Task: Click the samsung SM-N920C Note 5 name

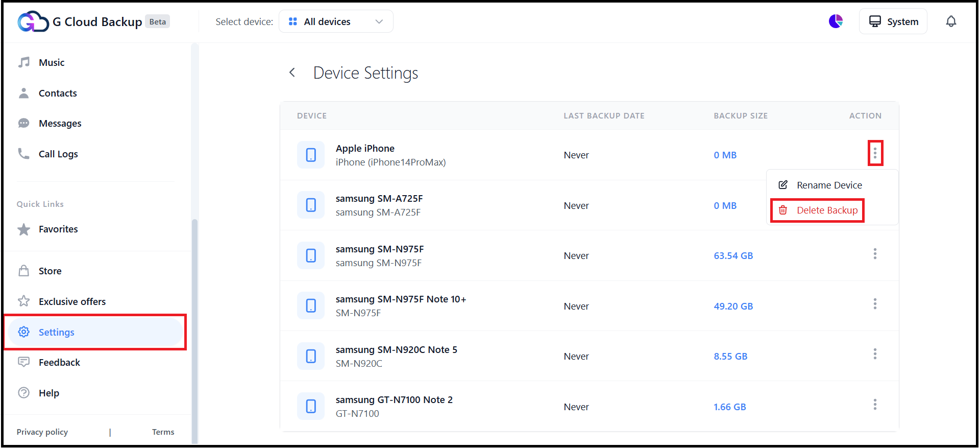Action: click(x=396, y=349)
